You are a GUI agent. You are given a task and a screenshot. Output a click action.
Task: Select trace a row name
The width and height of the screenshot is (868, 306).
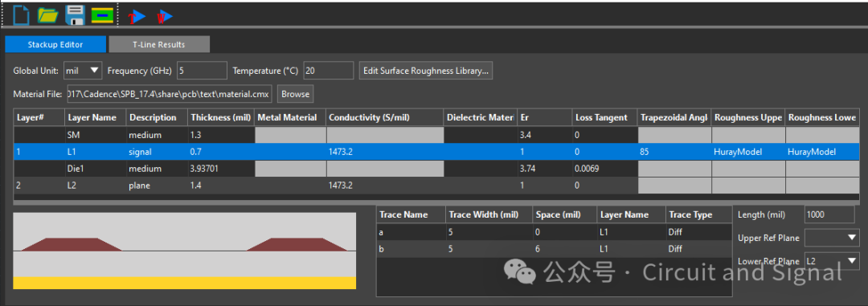click(411, 232)
